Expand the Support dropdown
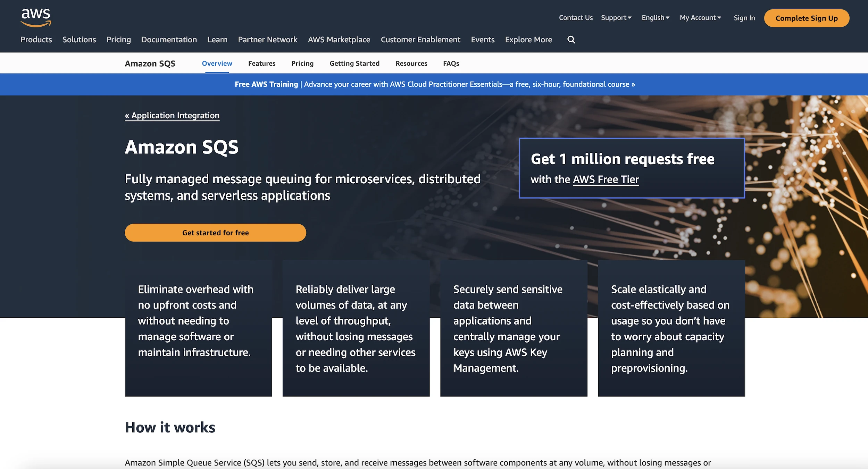 coord(616,18)
